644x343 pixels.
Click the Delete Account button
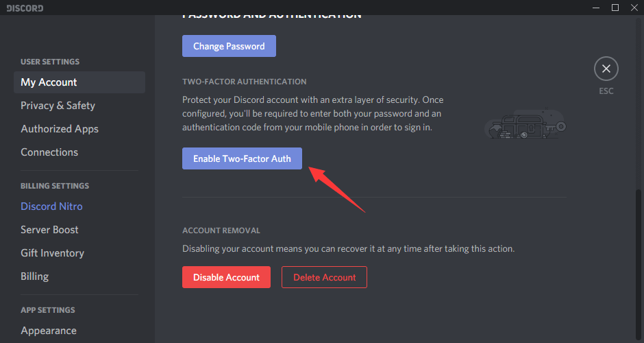(x=324, y=277)
